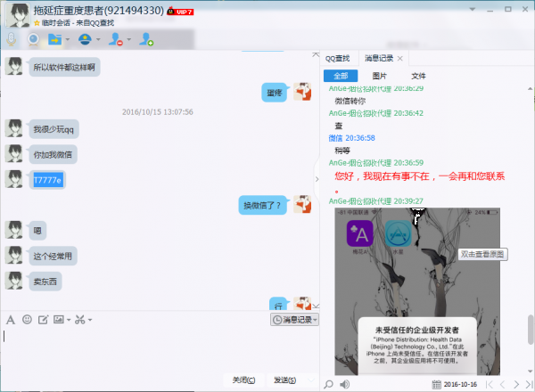535x392 pixels.
Task: Start a video call with webcam icon
Action: point(33,39)
